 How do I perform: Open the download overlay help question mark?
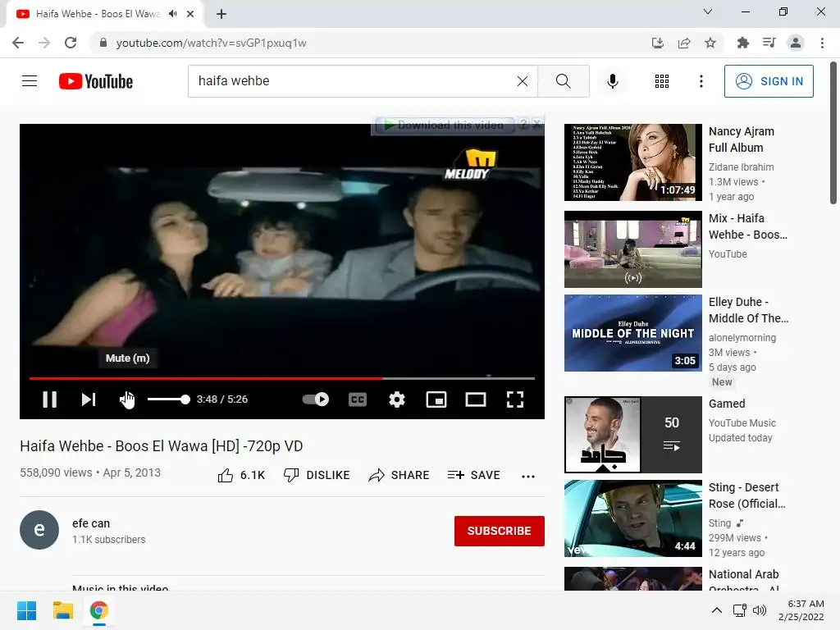pos(524,125)
